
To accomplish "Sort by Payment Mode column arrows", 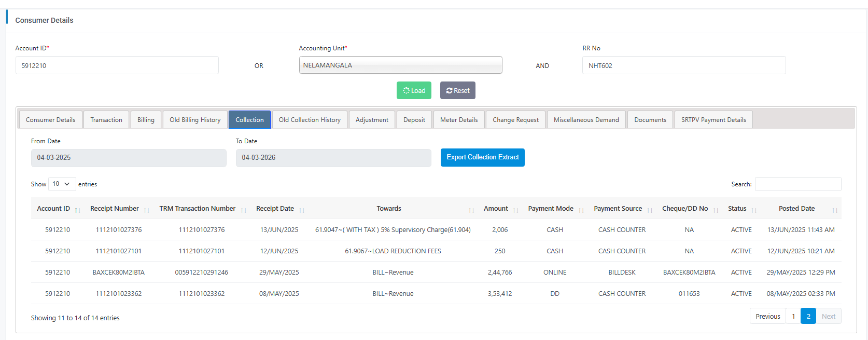I will [x=581, y=210].
